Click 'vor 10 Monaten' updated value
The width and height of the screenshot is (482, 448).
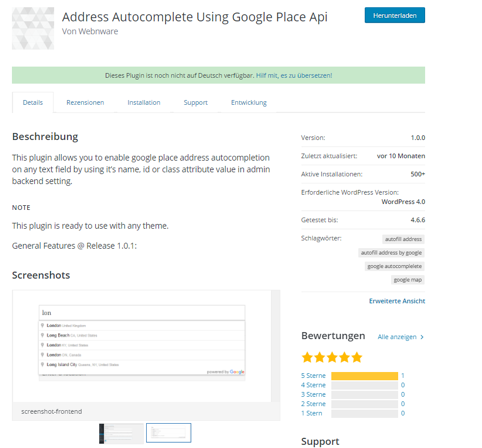[401, 156]
